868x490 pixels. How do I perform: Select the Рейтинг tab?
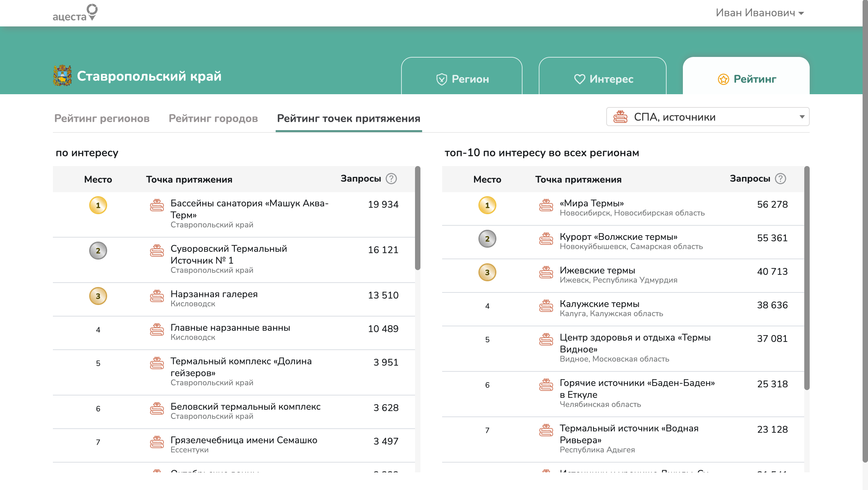pos(746,76)
